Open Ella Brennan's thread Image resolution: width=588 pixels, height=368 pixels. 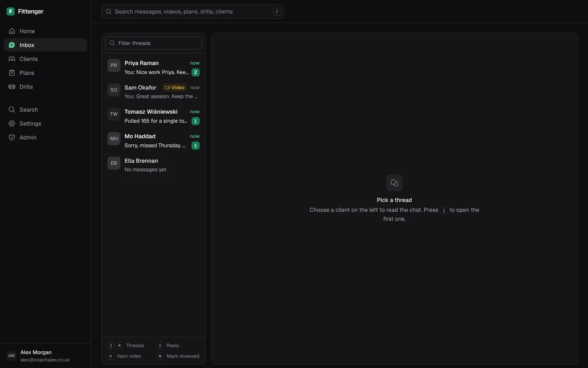click(x=154, y=165)
